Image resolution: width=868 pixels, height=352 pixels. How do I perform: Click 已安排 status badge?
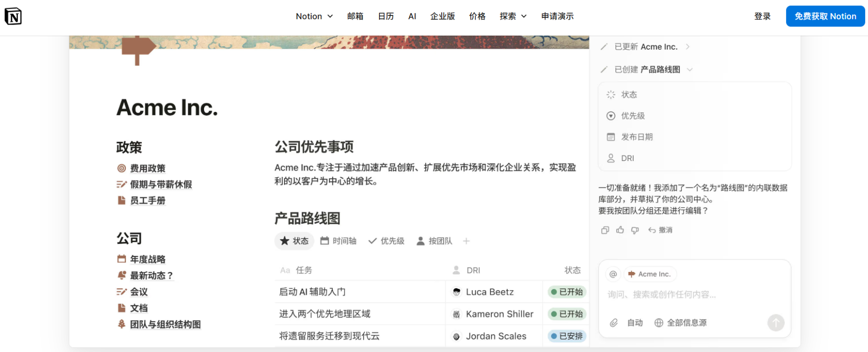click(567, 336)
